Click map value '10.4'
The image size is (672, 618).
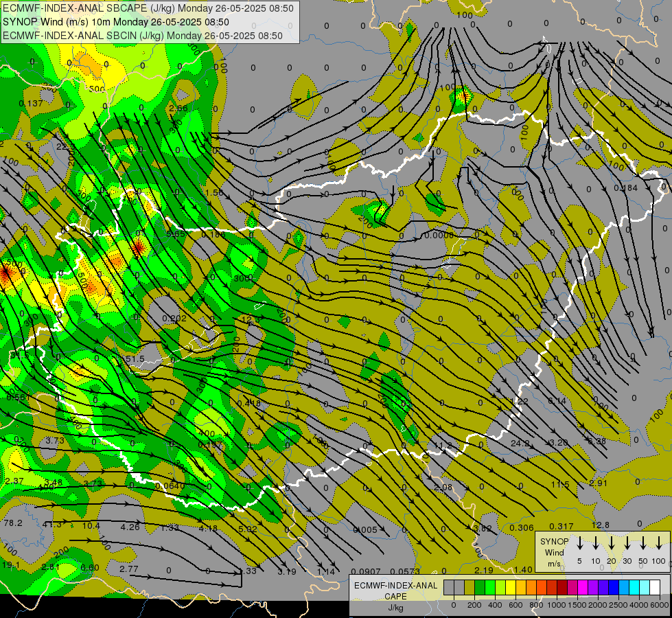(x=91, y=525)
